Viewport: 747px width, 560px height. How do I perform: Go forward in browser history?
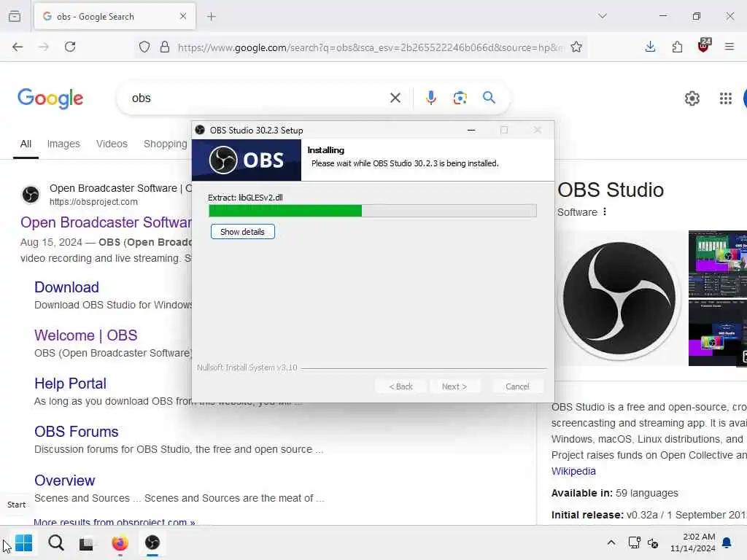tap(44, 47)
